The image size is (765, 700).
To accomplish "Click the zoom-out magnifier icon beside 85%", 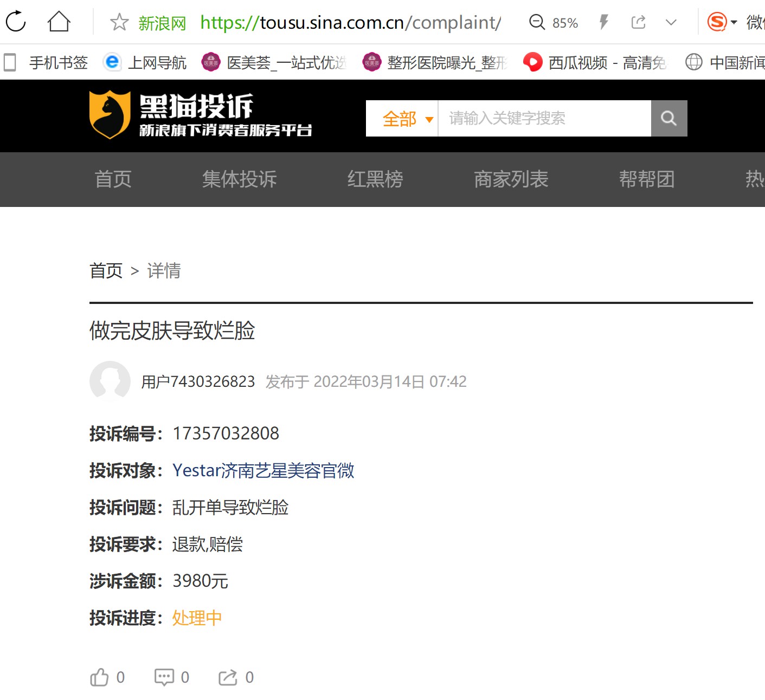I will pyautogui.click(x=537, y=22).
